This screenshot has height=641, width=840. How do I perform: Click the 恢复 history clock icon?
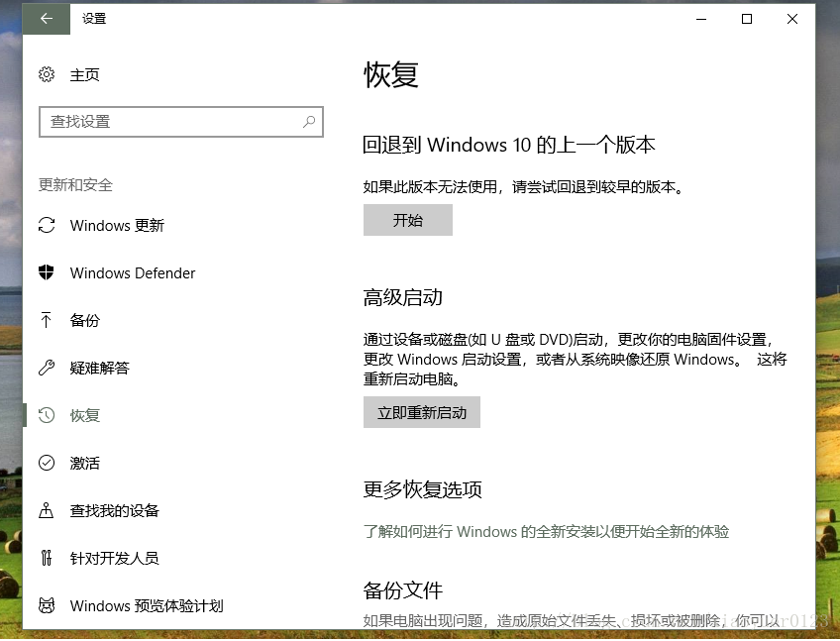pos(47,415)
